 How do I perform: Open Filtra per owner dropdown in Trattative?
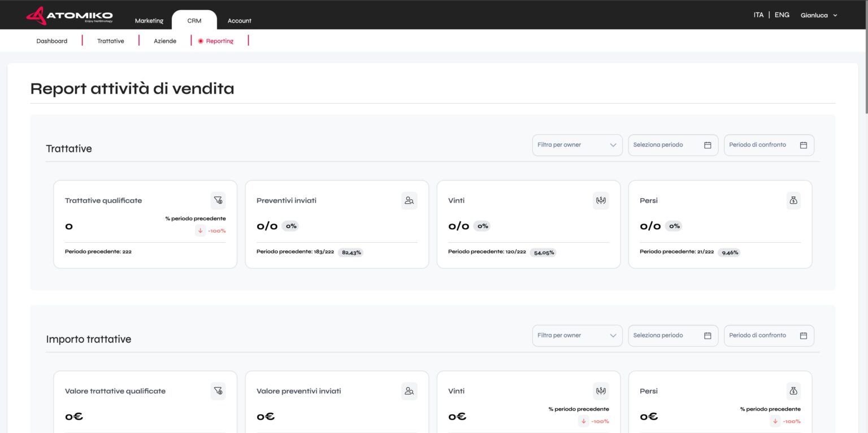click(x=577, y=145)
